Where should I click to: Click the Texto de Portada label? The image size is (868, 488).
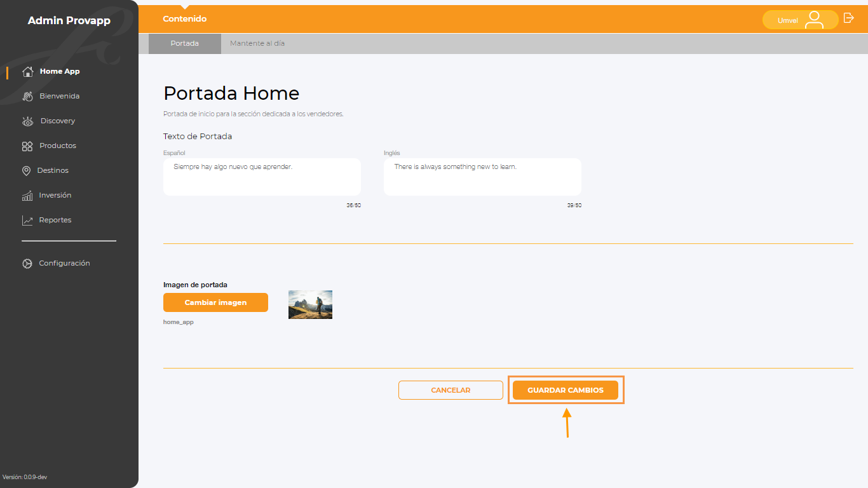pos(198,136)
